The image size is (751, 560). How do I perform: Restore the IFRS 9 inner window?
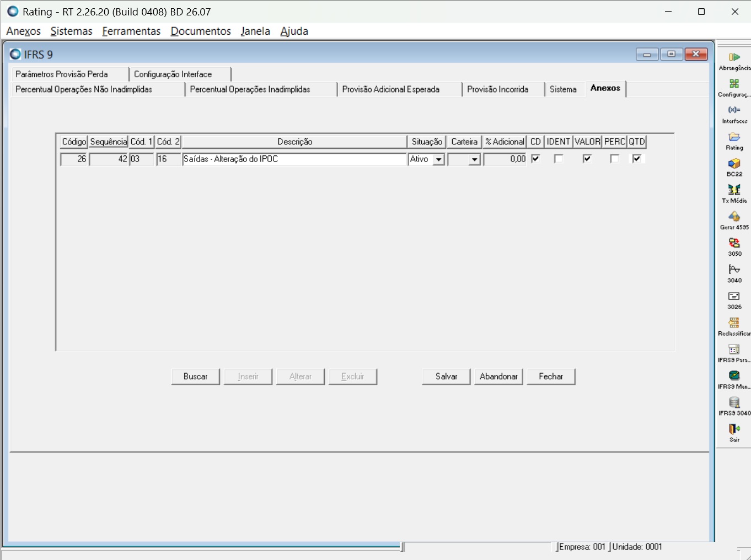671,54
